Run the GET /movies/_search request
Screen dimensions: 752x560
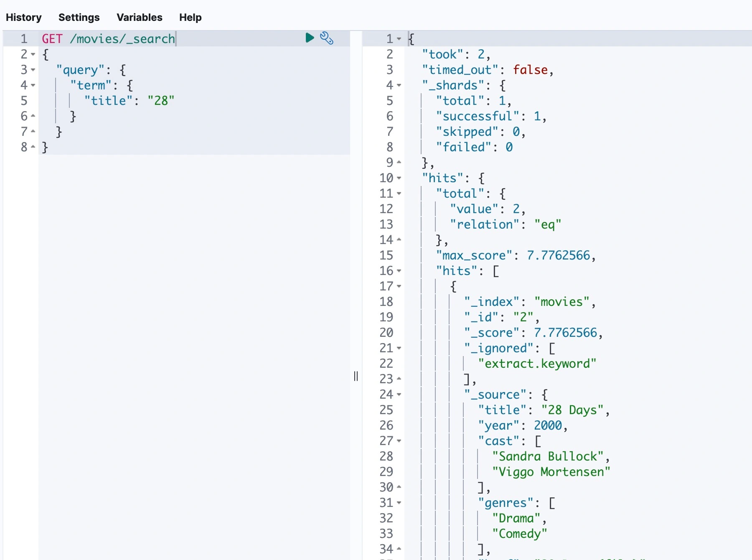click(310, 38)
